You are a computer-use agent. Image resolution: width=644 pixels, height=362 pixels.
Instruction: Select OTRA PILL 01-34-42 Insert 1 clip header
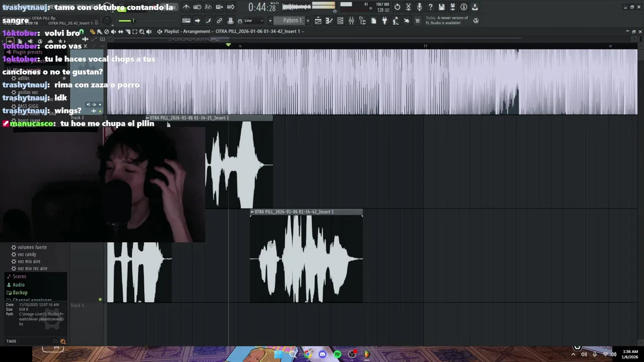306,212
